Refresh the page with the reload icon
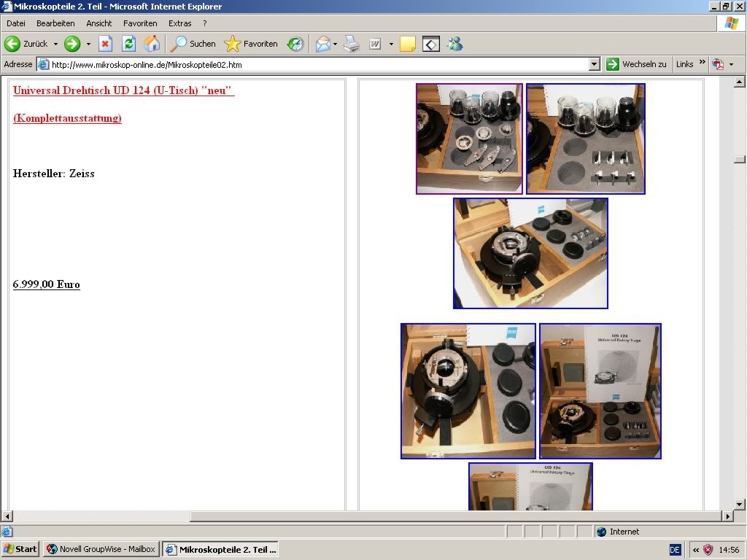Screen dimensions: 747x560 [x=128, y=44]
